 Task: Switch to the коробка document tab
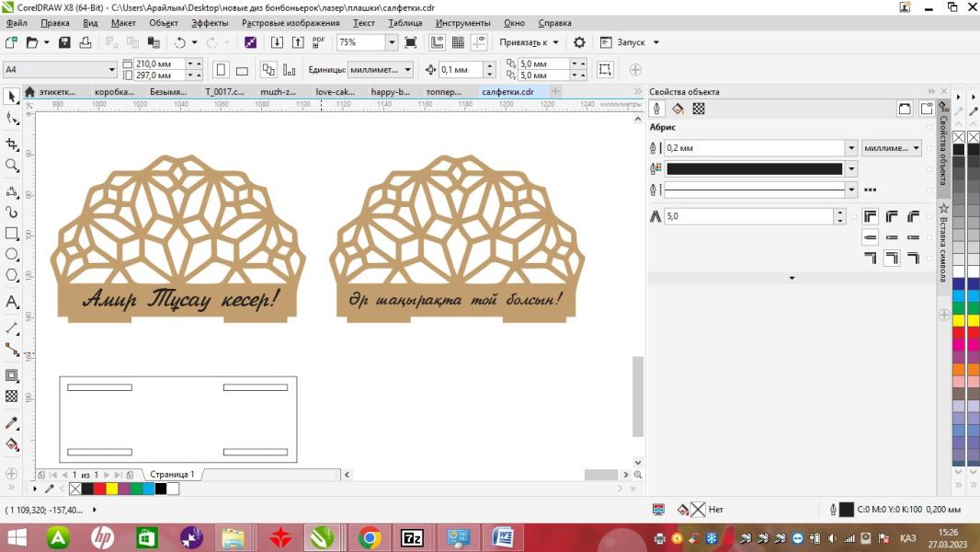[114, 92]
